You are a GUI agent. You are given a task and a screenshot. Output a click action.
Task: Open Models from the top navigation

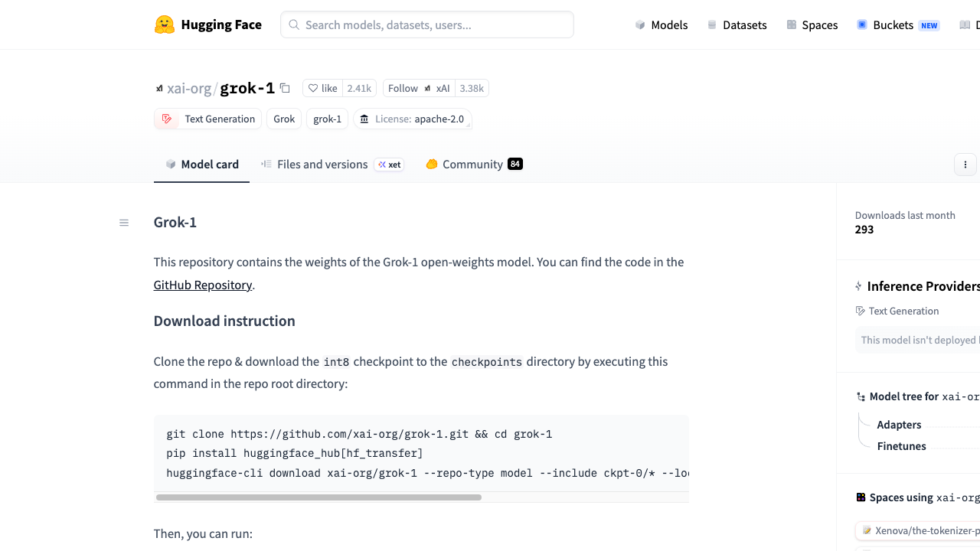pyautogui.click(x=661, y=24)
